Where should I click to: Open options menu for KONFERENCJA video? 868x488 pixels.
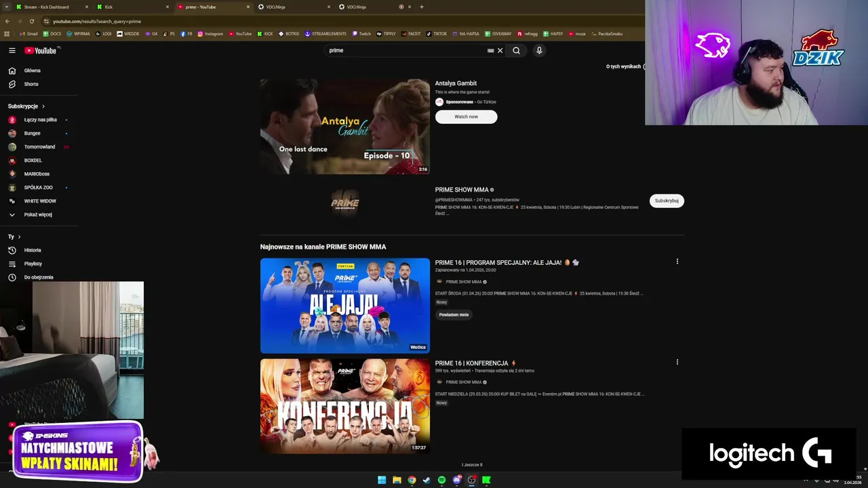[x=677, y=362]
